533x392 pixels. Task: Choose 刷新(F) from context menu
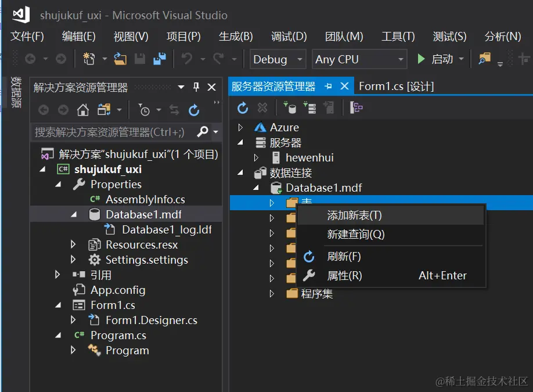coord(391,256)
